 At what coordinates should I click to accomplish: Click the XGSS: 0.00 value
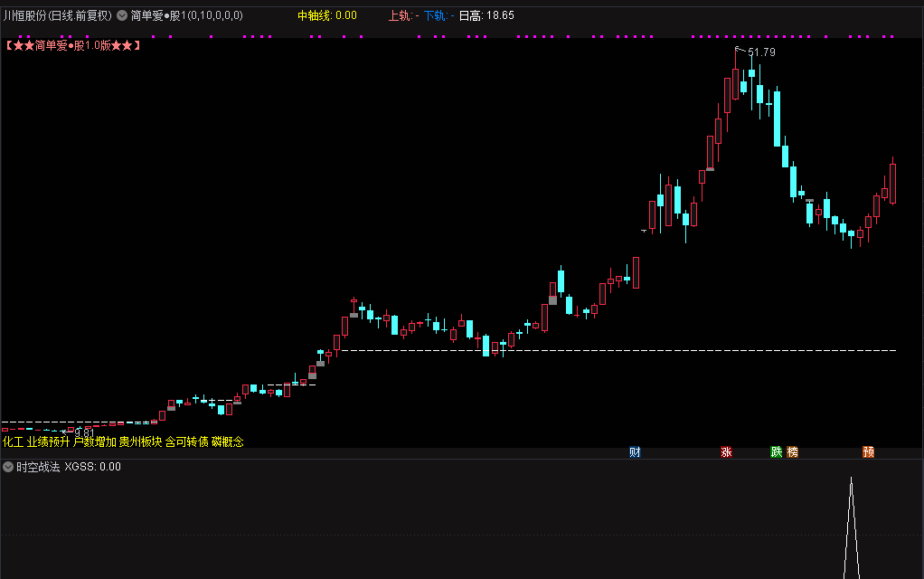[x=92, y=467]
